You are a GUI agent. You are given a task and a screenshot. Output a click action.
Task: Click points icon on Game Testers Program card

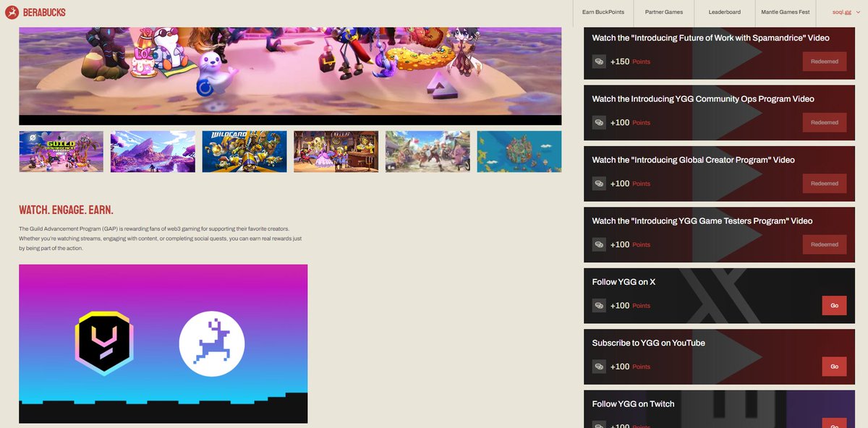pos(599,244)
